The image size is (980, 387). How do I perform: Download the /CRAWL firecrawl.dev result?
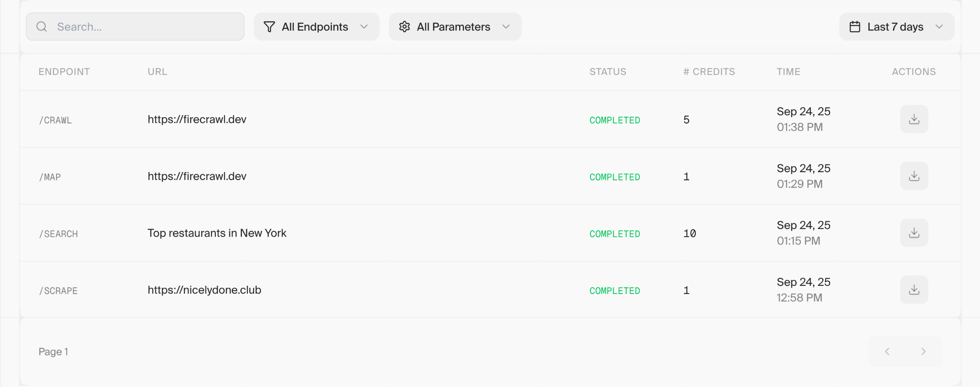tap(914, 119)
